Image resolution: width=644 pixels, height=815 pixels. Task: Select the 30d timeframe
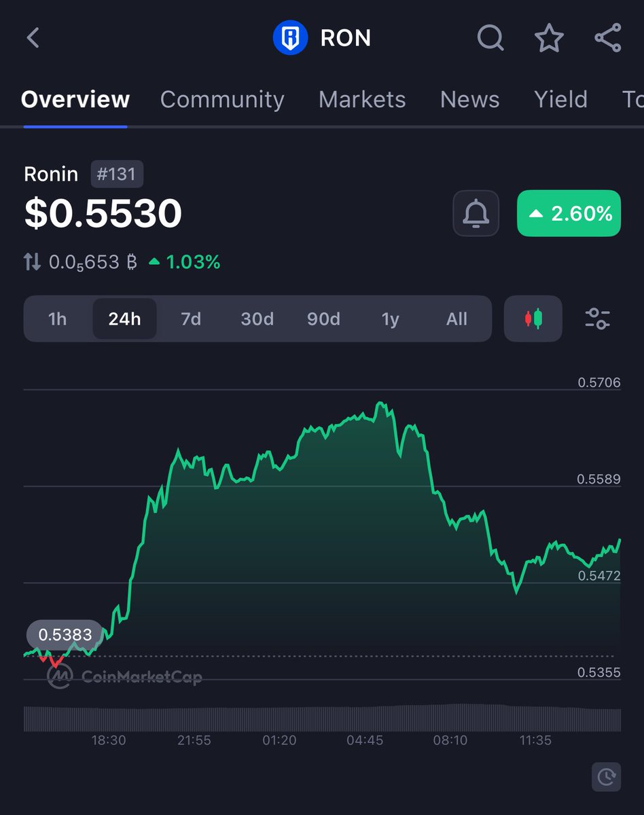tap(257, 319)
